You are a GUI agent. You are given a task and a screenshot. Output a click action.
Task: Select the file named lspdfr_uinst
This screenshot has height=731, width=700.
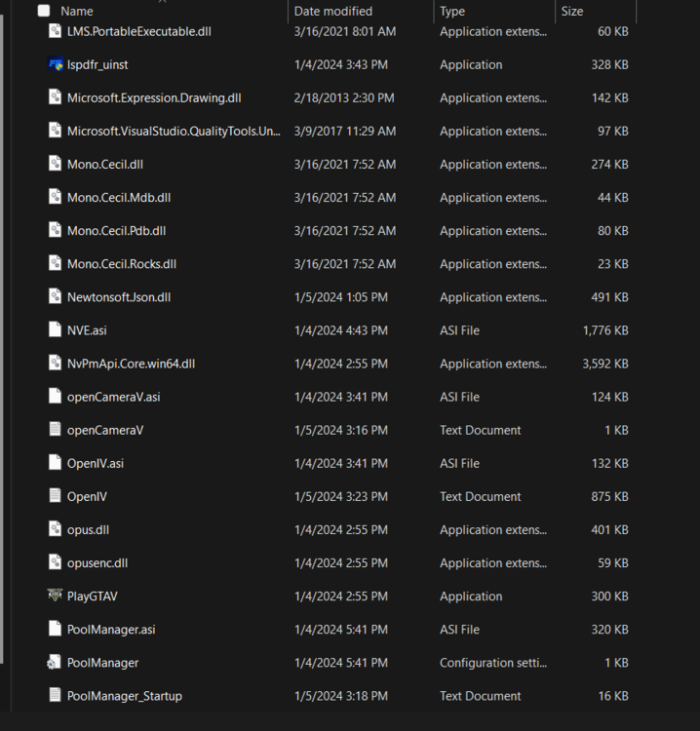[97, 64]
